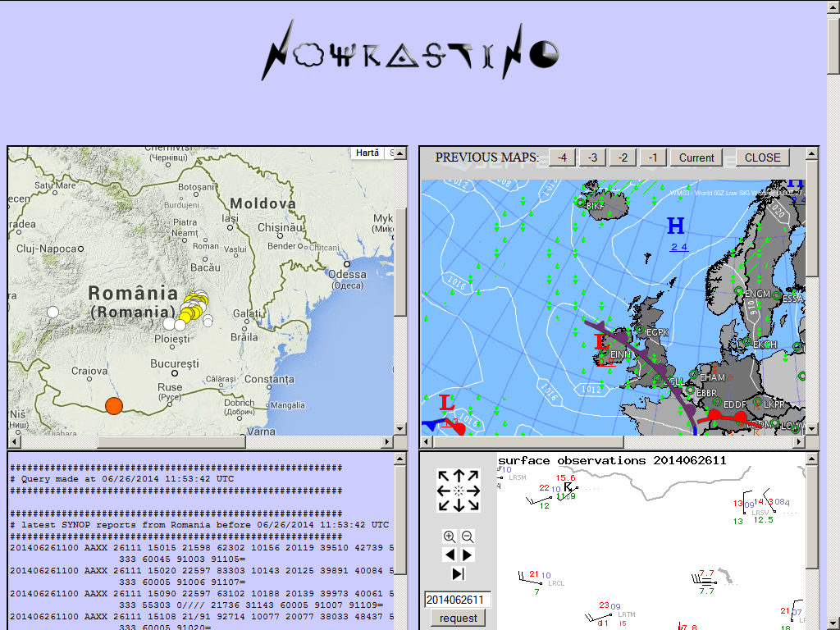Click the LRSM station label on surface chart
This screenshot has width=840, height=630.
[x=518, y=477]
